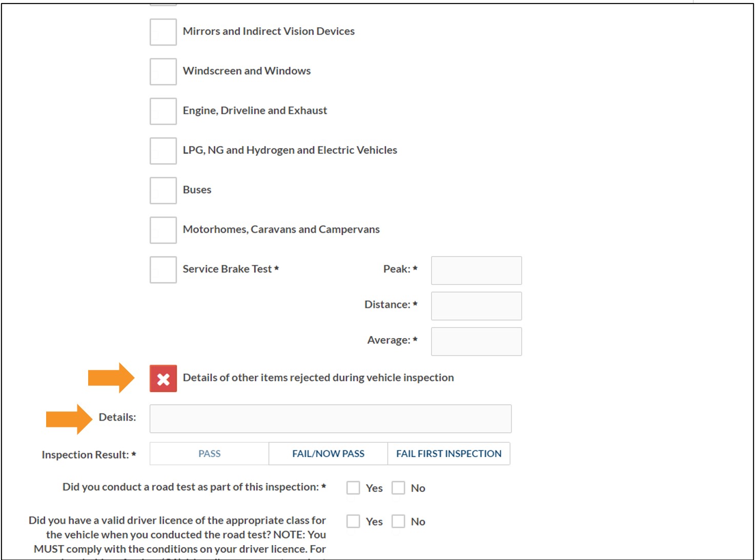
Task: Select the Engine, Driveline and Exhaust checkbox
Action: [x=163, y=111]
